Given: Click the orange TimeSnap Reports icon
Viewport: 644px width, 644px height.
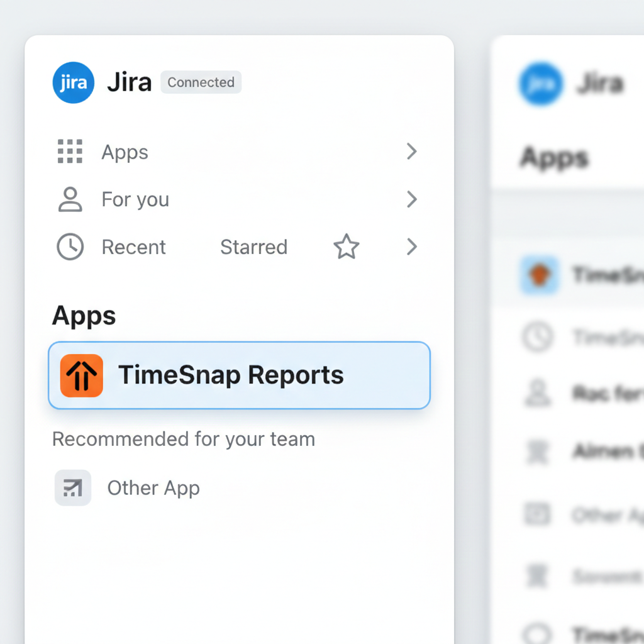Looking at the screenshot, I should (x=82, y=375).
